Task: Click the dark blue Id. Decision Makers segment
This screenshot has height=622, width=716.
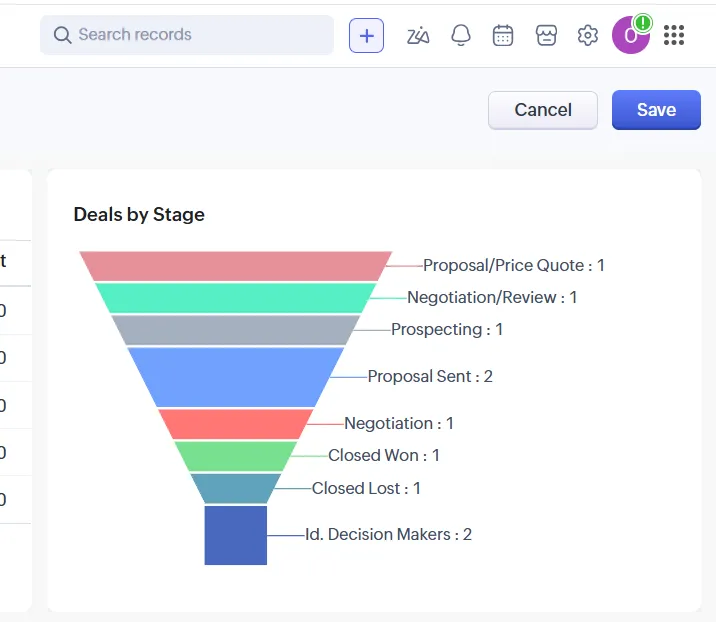Action: point(235,535)
